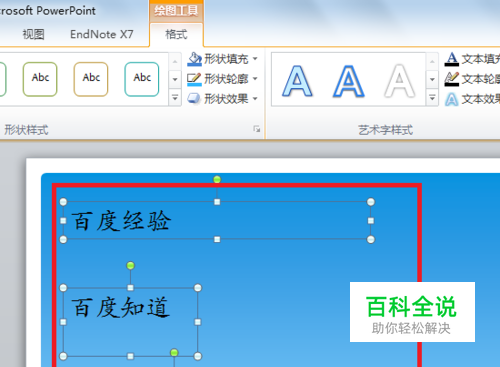The width and height of the screenshot is (500, 367).
Task: Apply the blue outlined WordArt A style
Action: pyautogui.click(x=349, y=81)
